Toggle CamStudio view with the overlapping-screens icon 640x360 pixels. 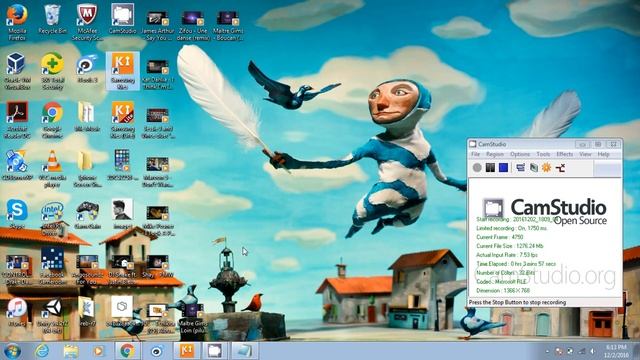tap(520, 167)
